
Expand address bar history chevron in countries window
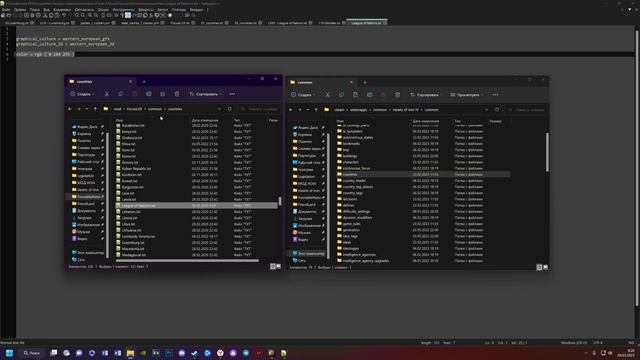pyautogui.click(x=219, y=109)
